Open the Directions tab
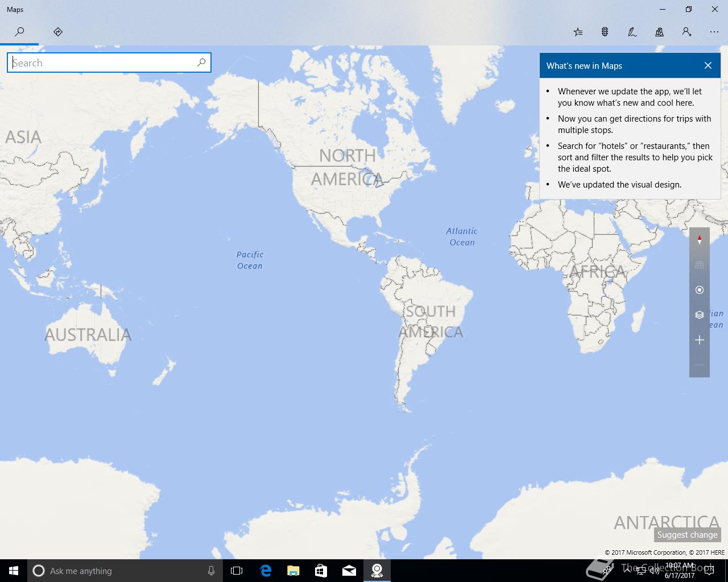Viewport: 728px width, 582px height. (57, 32)
